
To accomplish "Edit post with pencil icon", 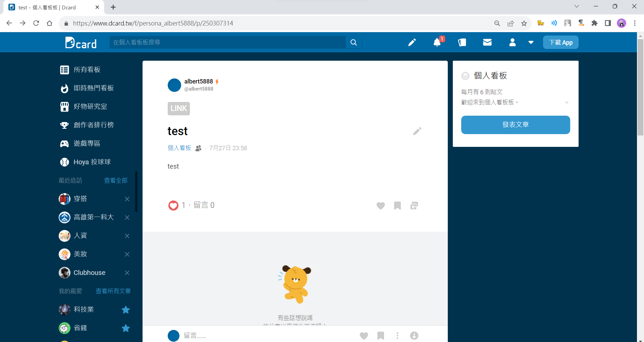I will [x=417, y=131].
